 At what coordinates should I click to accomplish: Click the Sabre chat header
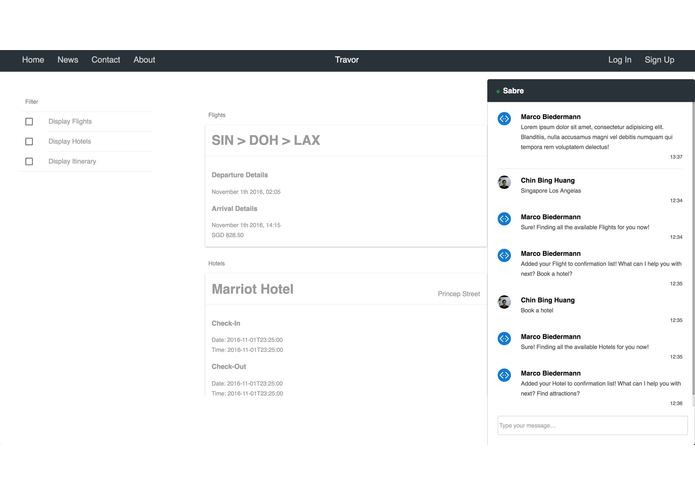591,91
